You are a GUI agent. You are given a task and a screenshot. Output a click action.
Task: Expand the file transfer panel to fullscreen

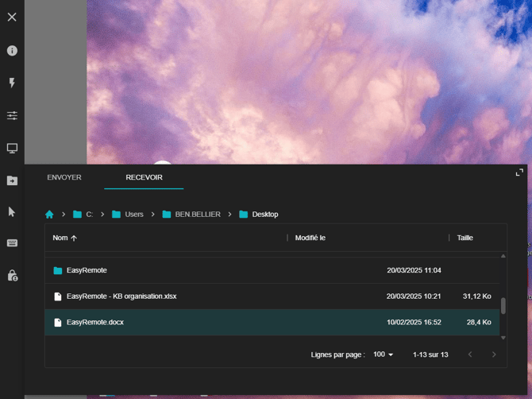(x=519, y=172)
